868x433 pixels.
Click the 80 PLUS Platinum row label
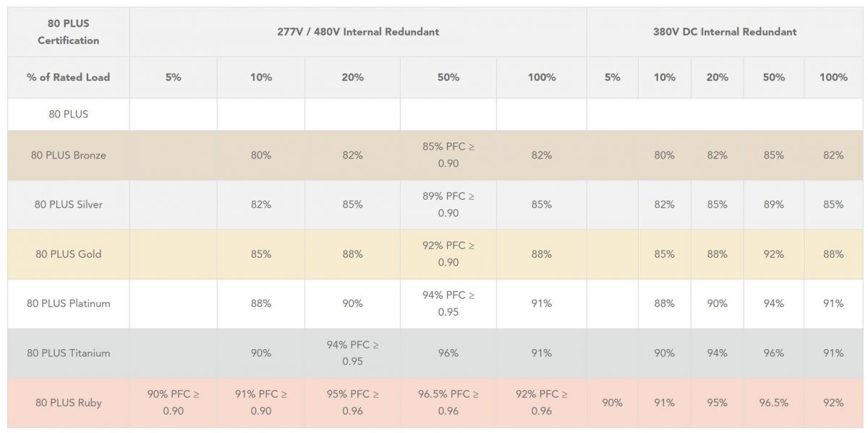[69, 303]
